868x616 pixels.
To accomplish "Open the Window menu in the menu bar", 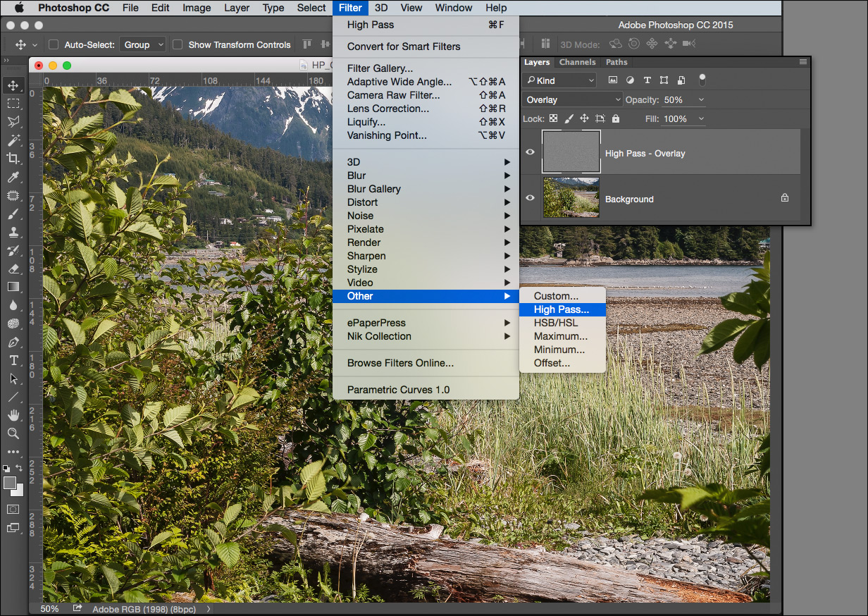I will 453,8.
